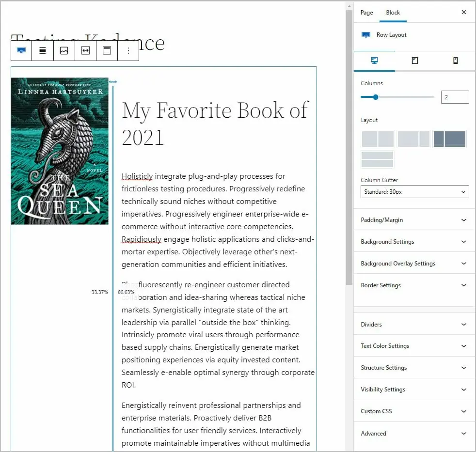Click the top alignment toolbar icon
476x452 pixels.
(107, 50)
